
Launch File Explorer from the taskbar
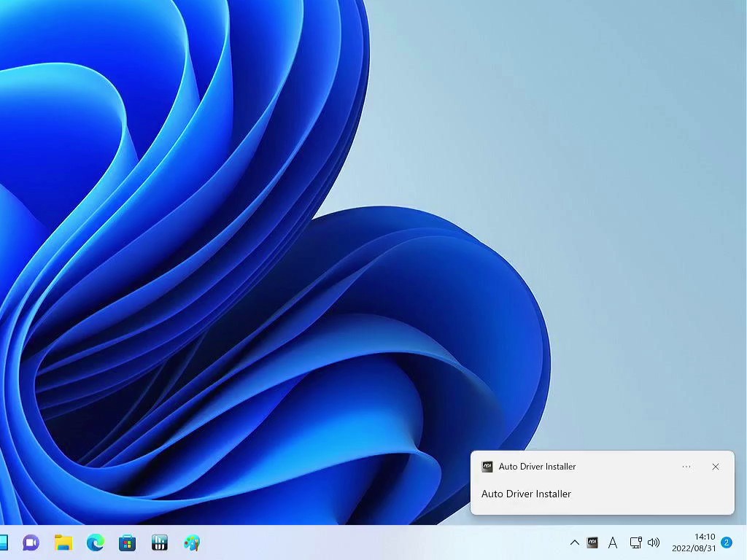click(63, 542)
